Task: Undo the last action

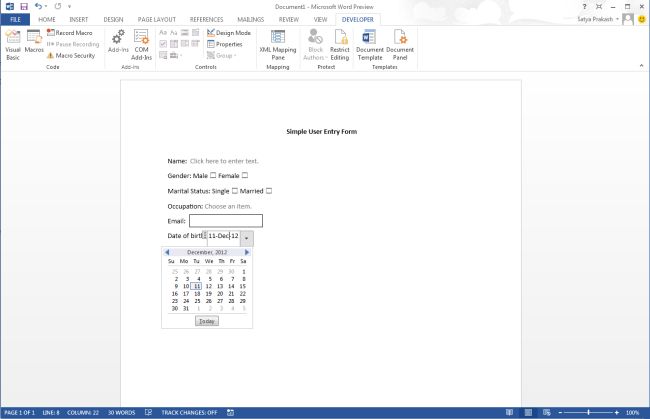Action: click(x=38, y=6)
